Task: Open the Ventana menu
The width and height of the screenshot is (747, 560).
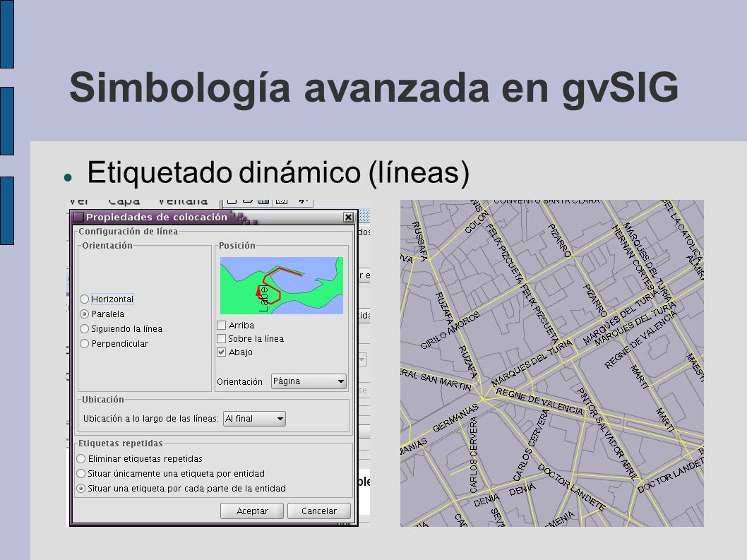Action: (183, 201)
